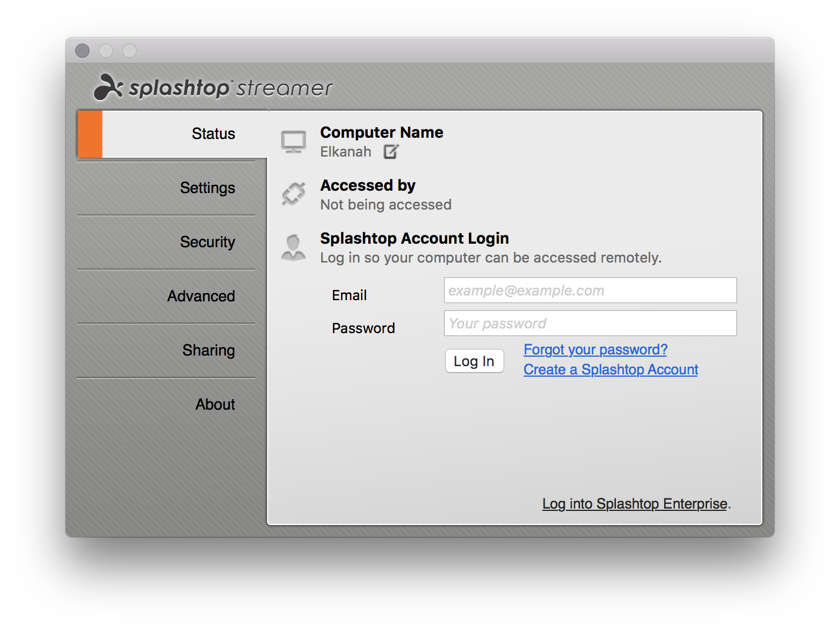Click the edit computer name pencil icon
The height and width of the screenshot is (631, 840).
pyautogui.click(x=391, y=152)
